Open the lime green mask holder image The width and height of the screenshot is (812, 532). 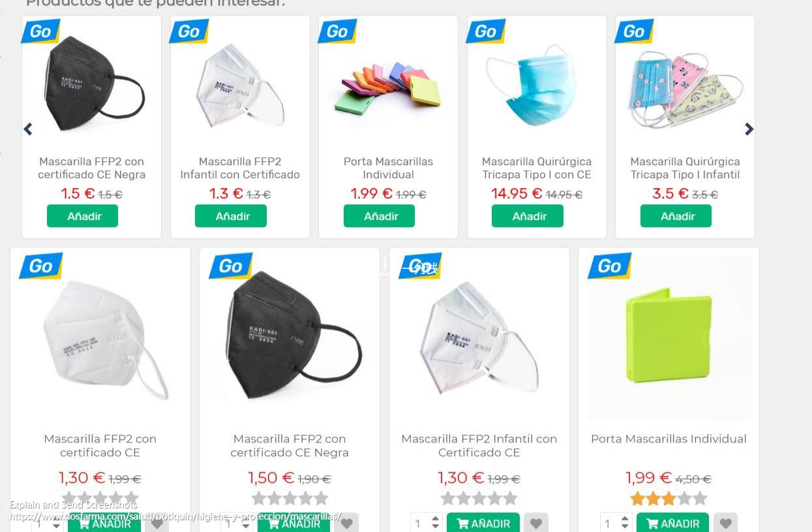point(669,337)
